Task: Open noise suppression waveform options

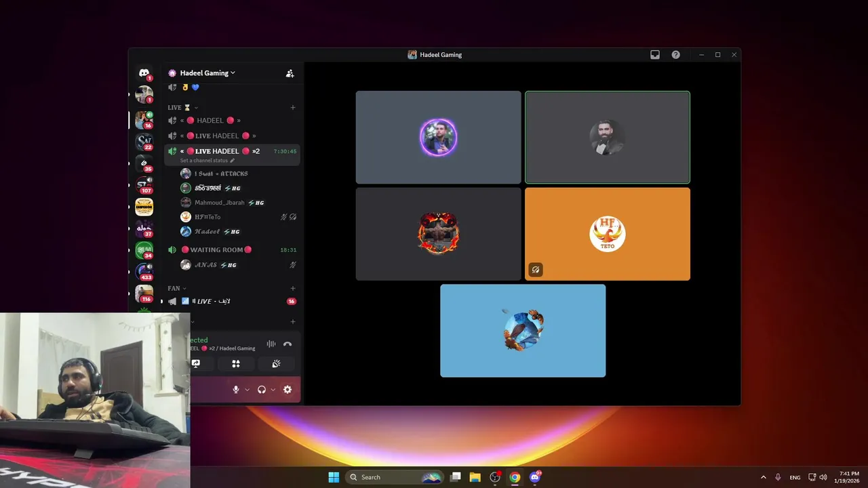Action: click(271, 344)
